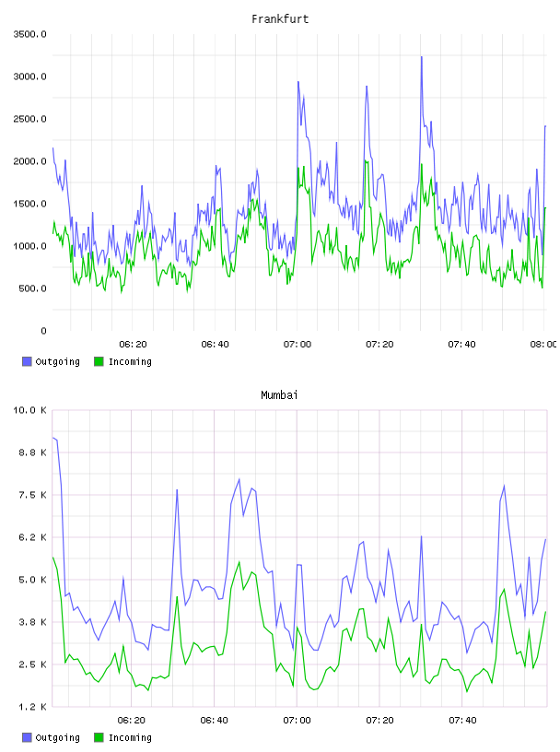The width and height of the screenshot is (560, 752).
Task: Click the green Incoming swatch in Frankfurt legend
Action: pos(99,361)
